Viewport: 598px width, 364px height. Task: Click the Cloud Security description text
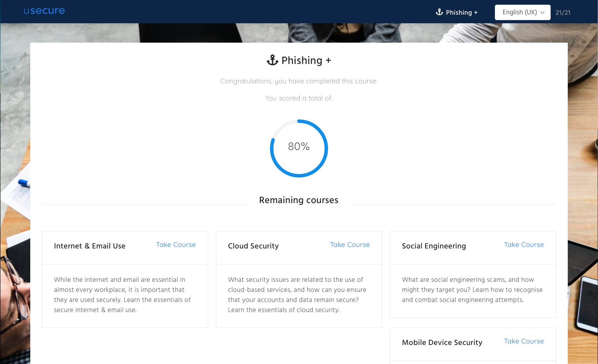click(x=297, y=295)
